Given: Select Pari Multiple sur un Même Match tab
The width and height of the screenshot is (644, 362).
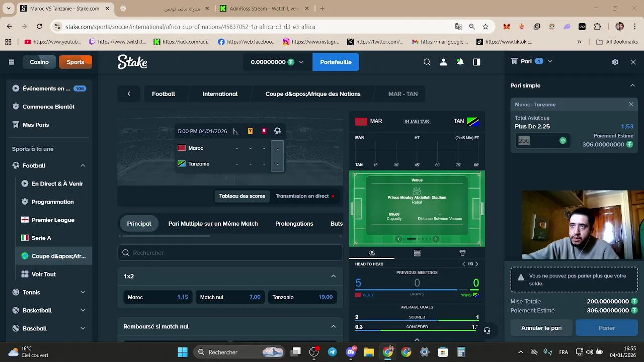Looking at the screenshot, I should 213,224.
